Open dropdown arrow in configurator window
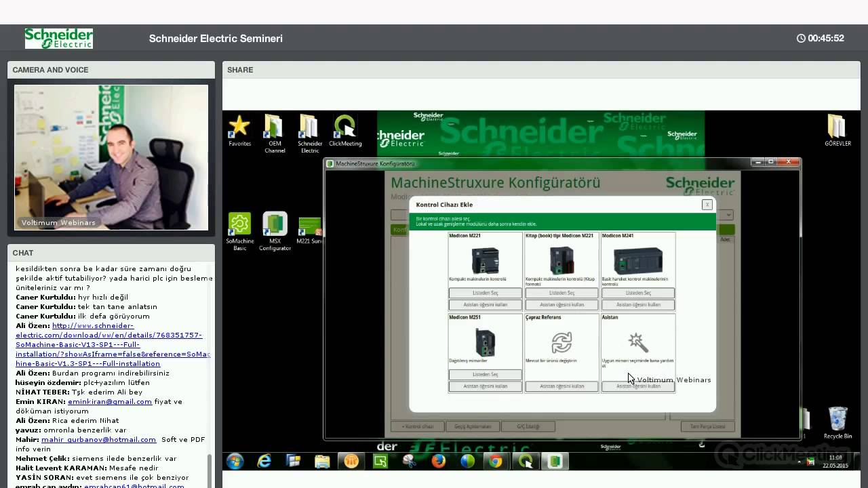Image resolution: width=868 pixels, height=488 pixels. (x=729, y=215)
